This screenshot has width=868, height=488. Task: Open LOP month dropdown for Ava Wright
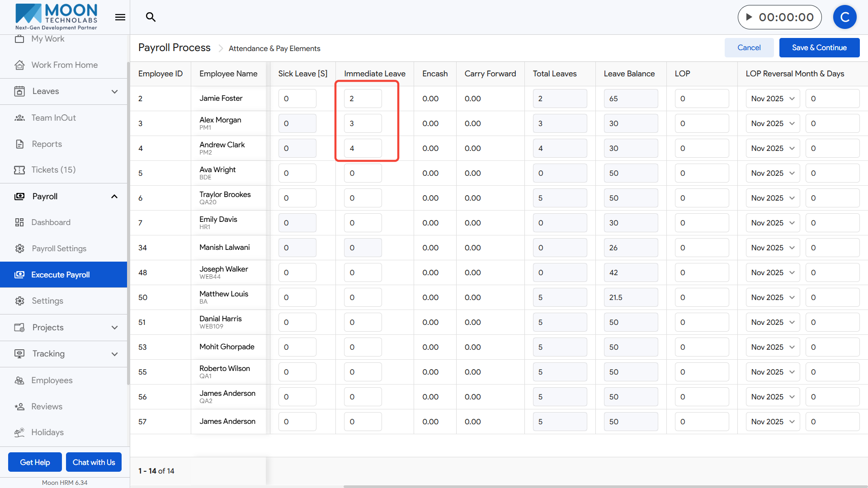(x=772, y=173)
